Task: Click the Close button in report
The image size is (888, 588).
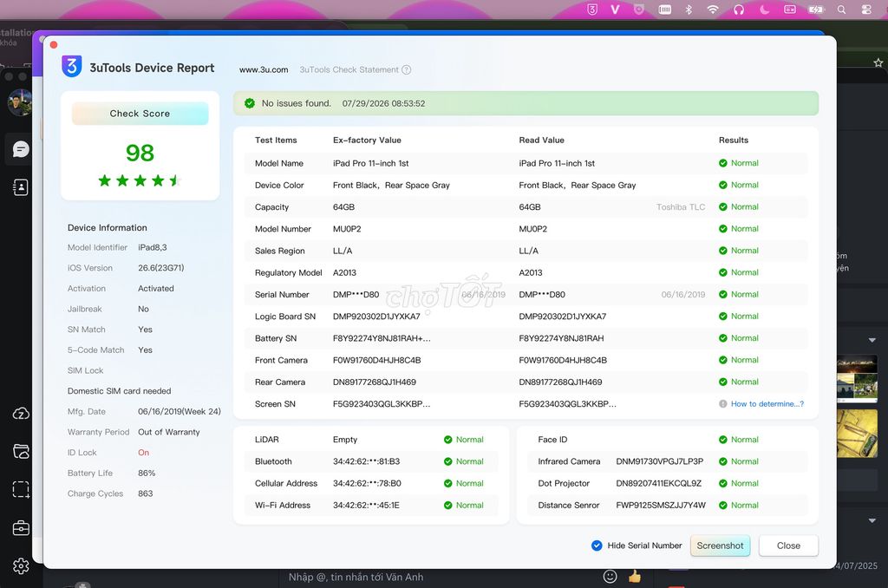Action: pos(788,546)
